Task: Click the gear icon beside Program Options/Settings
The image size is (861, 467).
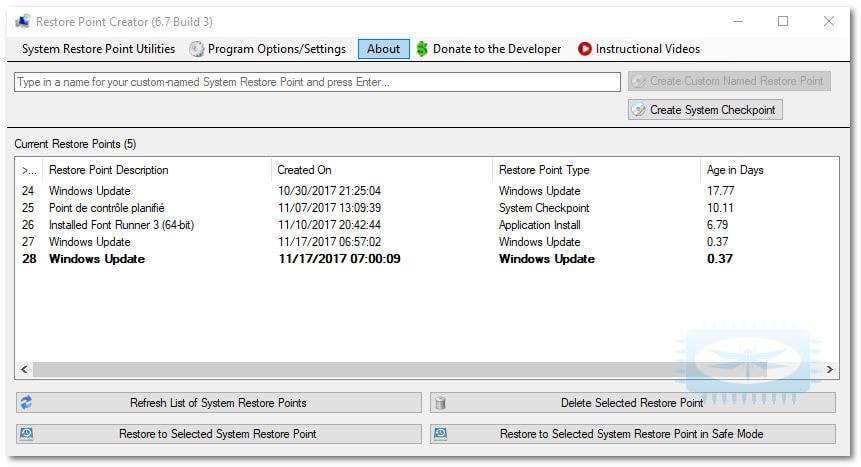Action: (197, 49)
